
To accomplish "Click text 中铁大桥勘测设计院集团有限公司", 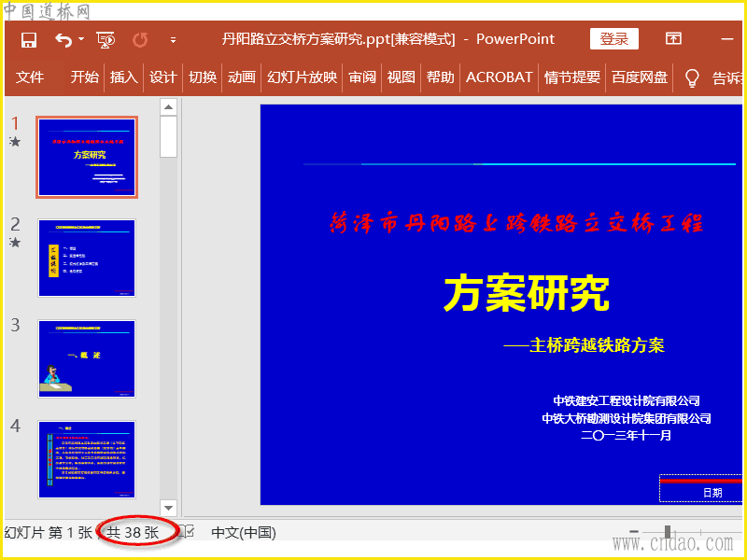I will [627, 418].
